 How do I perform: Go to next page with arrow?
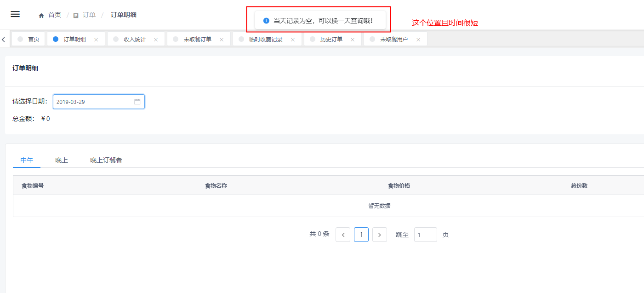click(x=379, y=234)
